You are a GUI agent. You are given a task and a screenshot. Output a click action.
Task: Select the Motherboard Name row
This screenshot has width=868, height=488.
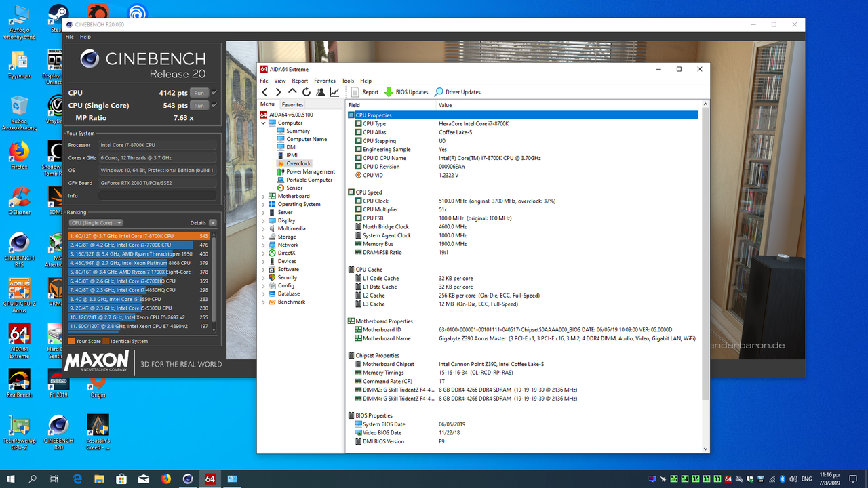point(523,338)
